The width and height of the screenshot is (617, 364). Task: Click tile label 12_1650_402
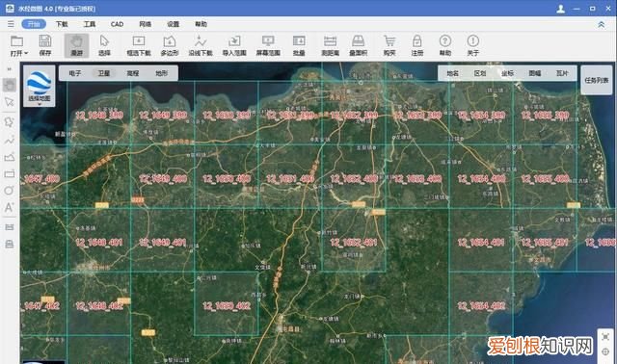[227, 306]
